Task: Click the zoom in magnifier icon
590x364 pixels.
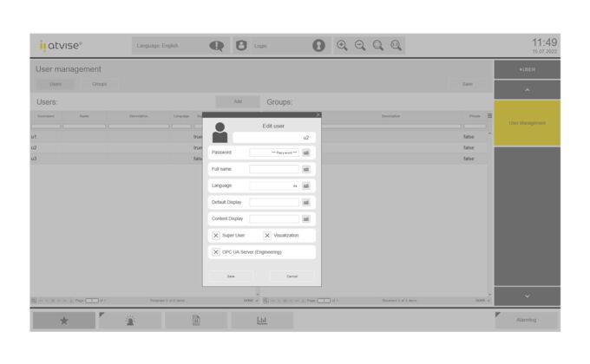Action: (342, 46)
